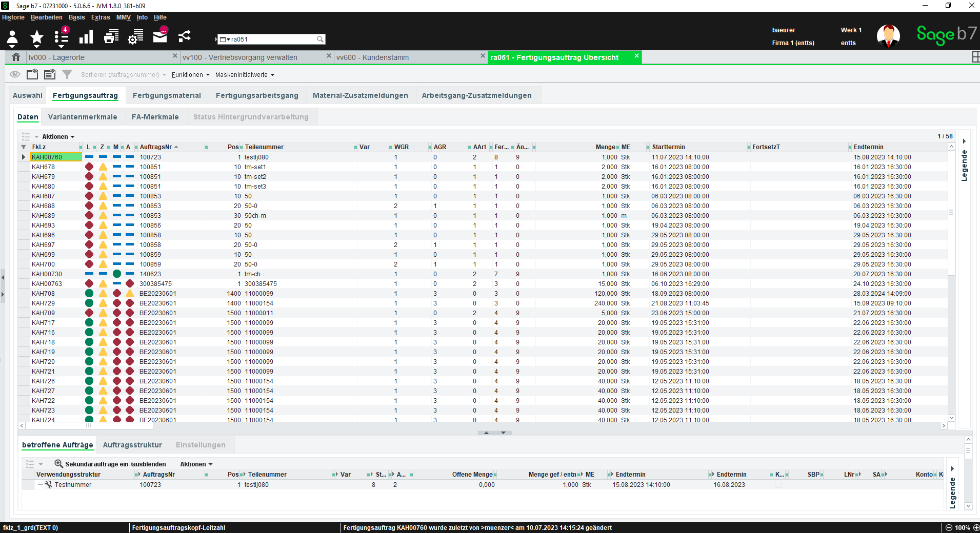Switch to the Fertigungsmaterial tab

(167, 95)
